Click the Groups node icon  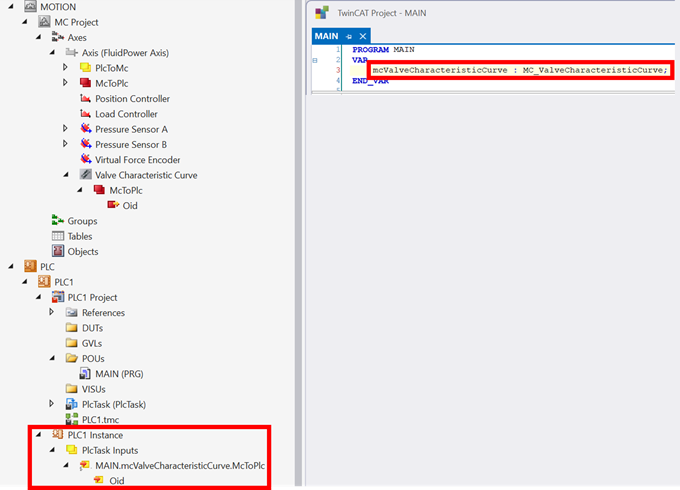pyautogui.click(x=58, y=220)
